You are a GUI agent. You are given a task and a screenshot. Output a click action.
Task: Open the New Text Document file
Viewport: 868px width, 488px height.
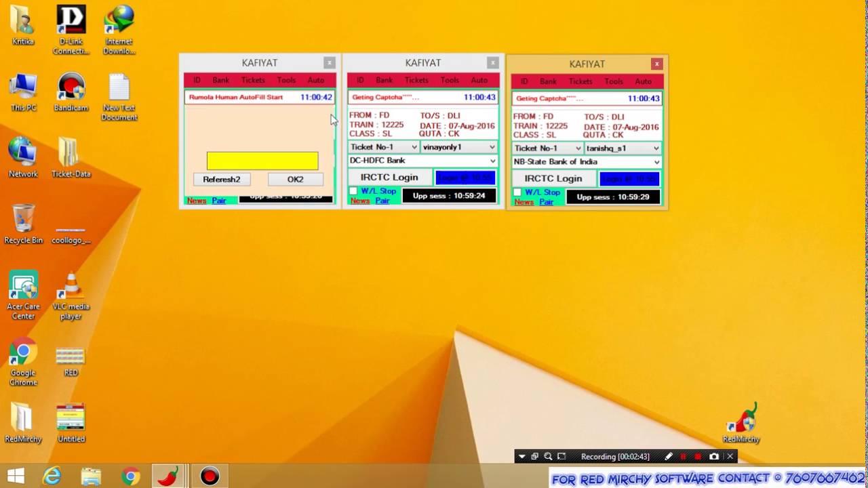(x=119, y=97)
